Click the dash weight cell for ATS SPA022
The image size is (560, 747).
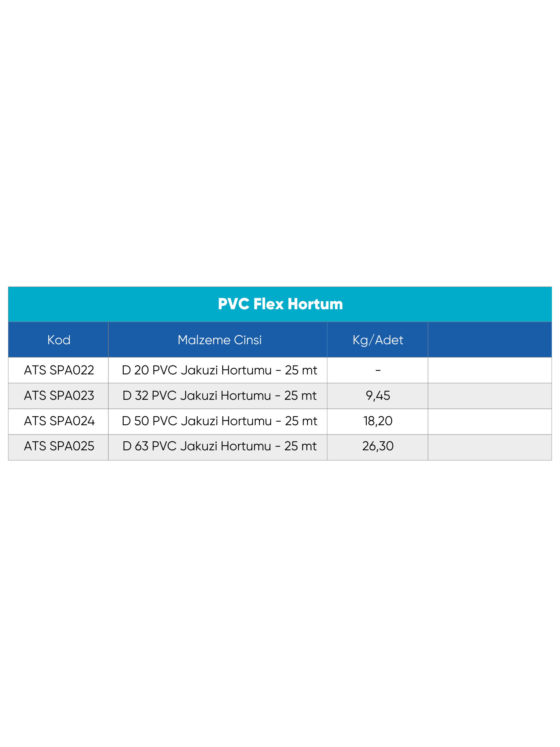[x=378, y=370]
